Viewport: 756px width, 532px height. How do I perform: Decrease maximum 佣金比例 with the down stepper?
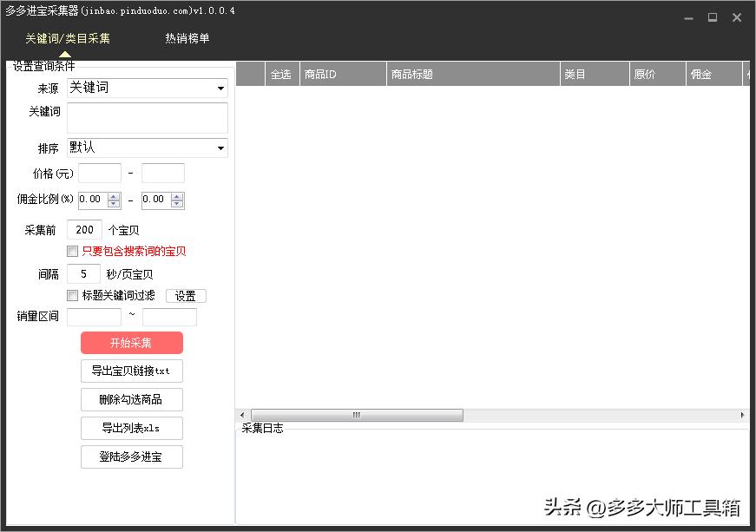click(x=177, y=204)
